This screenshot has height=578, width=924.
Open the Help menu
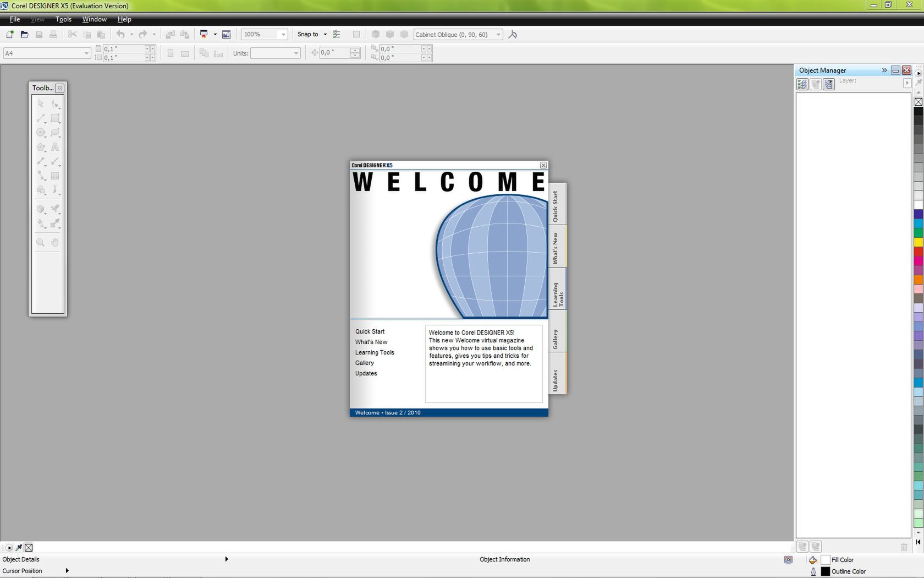tap(124, 19)
